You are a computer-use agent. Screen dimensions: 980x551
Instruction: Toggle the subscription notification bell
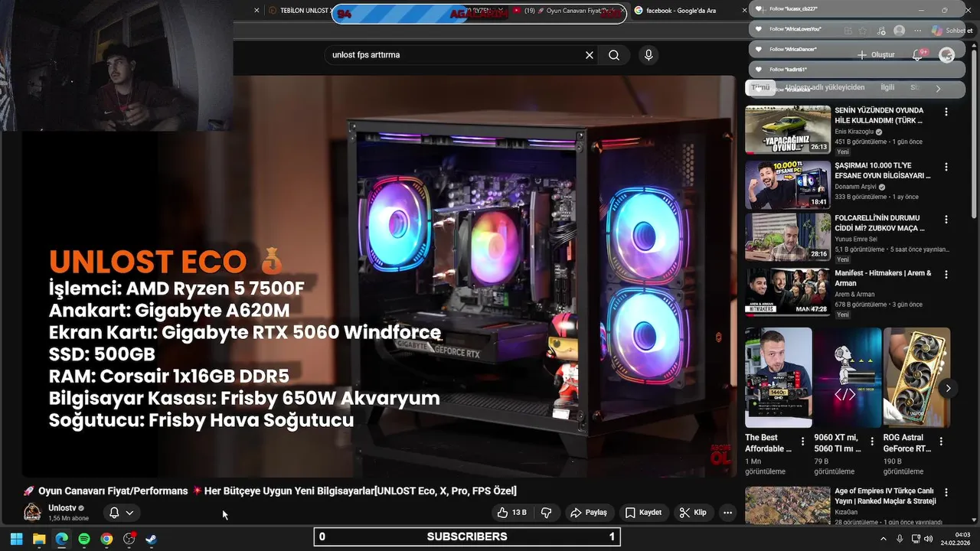[114, 513]
